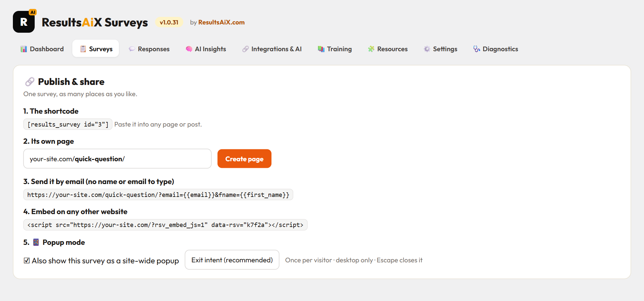644x301 pixels.
Task: Click the quick-question page URL field
Action: (x=117, y=159)
